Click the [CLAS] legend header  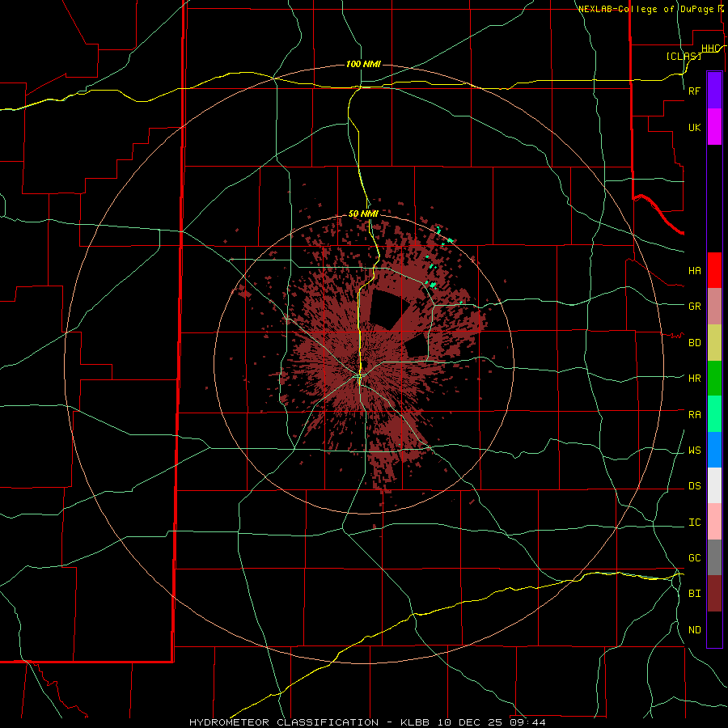(684, 56)
